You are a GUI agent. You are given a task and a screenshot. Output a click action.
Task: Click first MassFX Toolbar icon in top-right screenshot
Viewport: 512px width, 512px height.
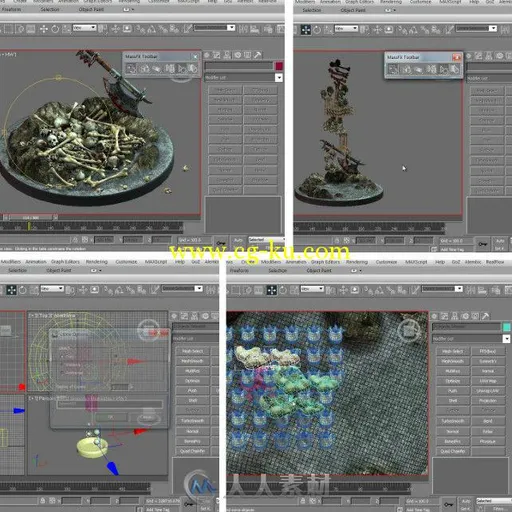393,69
